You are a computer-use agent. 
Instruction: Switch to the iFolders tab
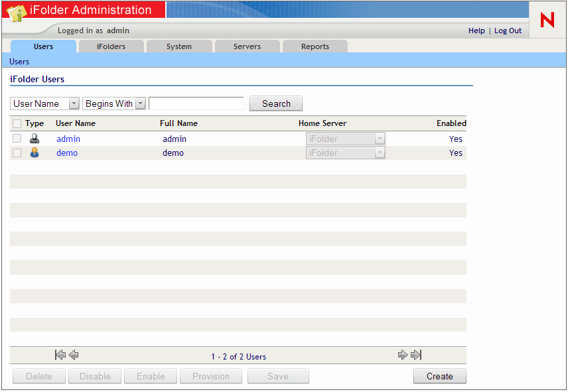click(111, 46)
